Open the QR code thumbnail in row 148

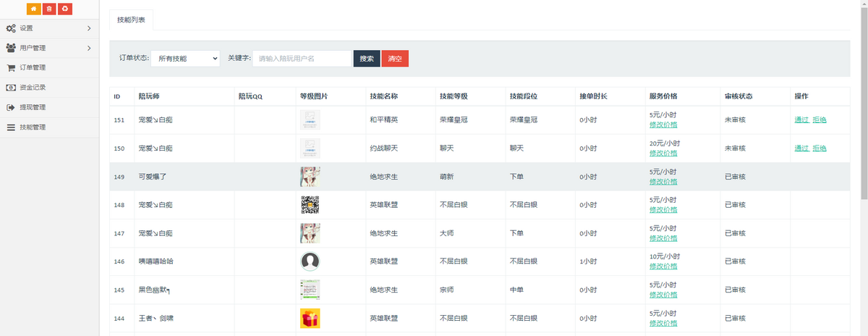coord(310,205)
